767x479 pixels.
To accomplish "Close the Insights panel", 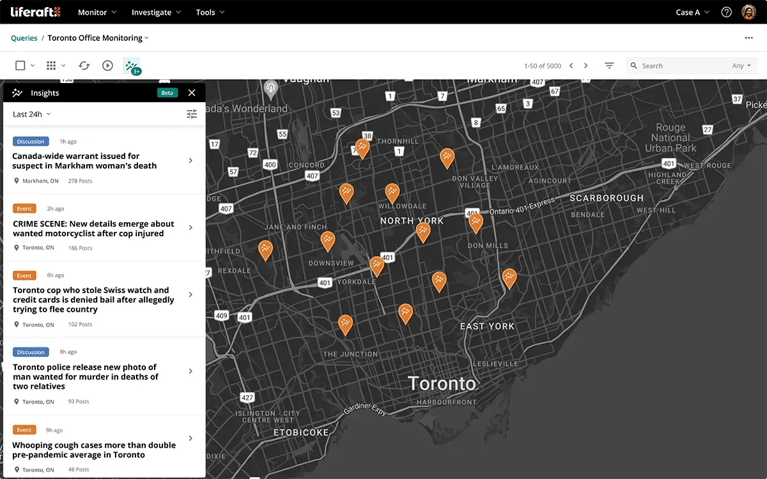I will (x=192, y=93).
